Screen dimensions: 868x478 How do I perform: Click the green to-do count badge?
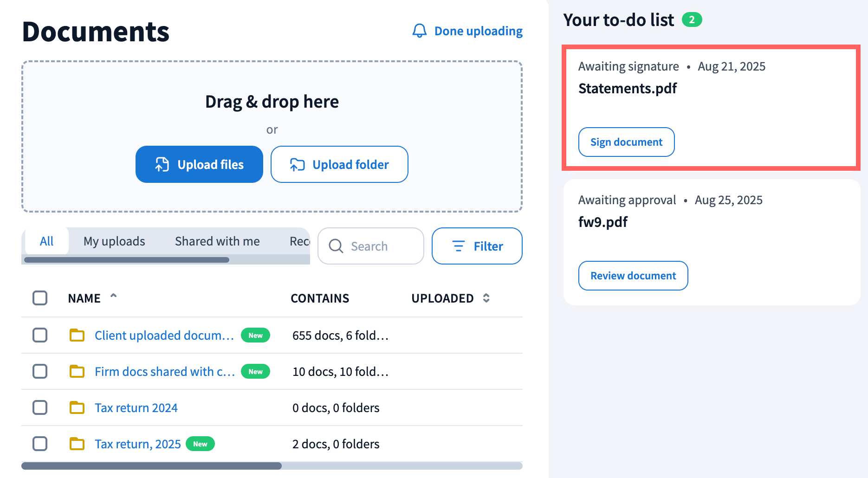pyautogui.click(x=692, y=20)
